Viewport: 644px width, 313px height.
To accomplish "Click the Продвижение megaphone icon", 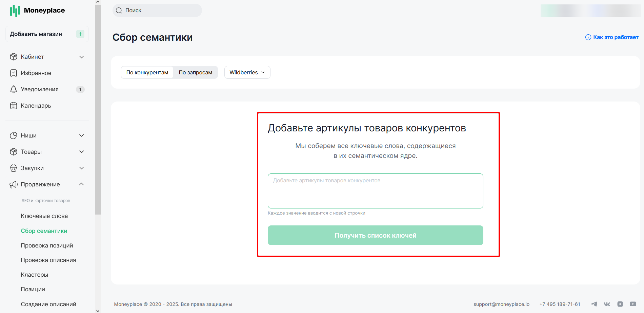I will [x=14, y=184].
